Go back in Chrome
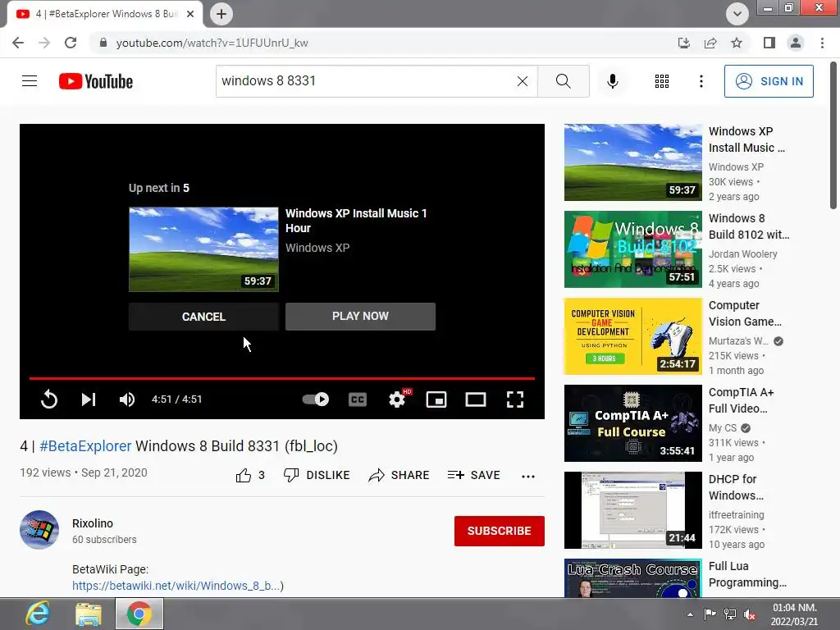Screen dimensions: 840x630 pos(18,43)
